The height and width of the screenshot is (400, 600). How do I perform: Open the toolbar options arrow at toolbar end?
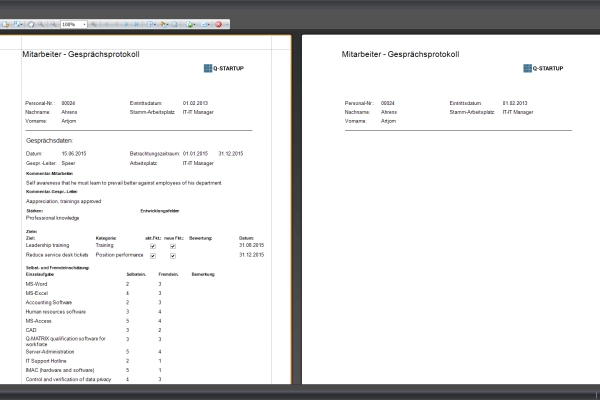coord(227,24)
